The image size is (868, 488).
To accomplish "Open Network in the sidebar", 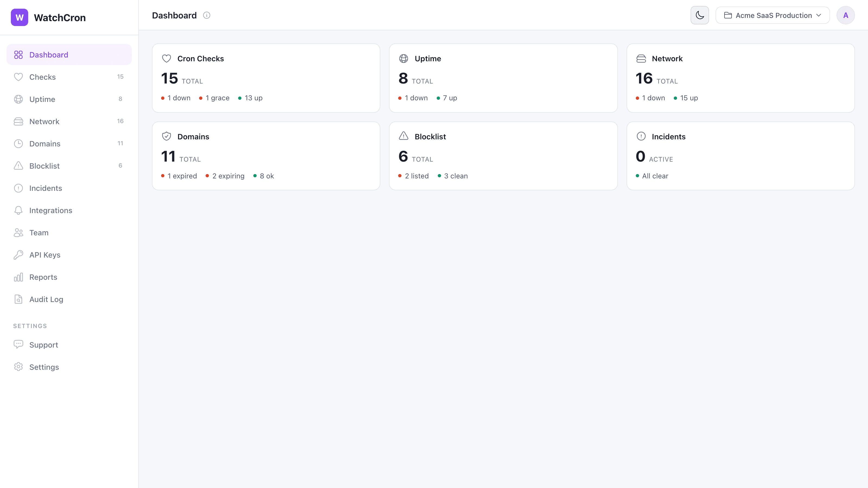I will (x=69, y=121).
